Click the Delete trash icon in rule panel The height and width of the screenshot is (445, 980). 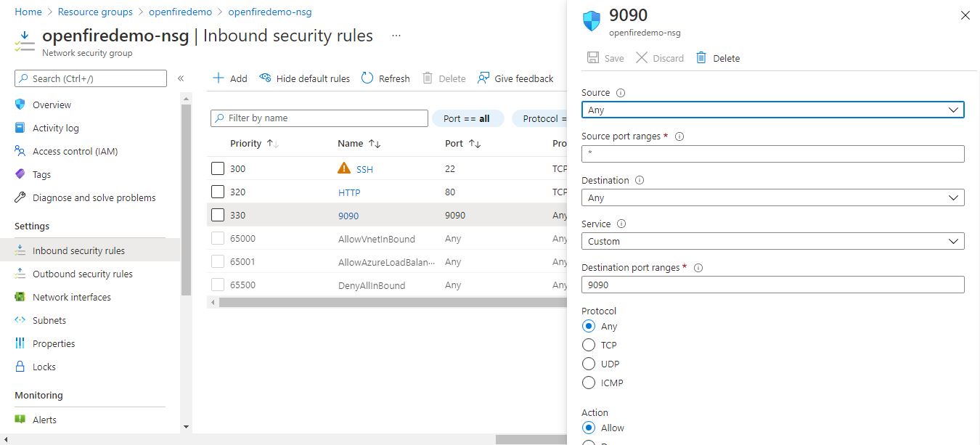point(701,58)
